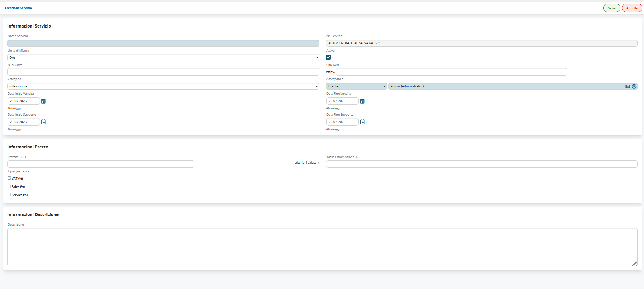Enable the VAT (%) tax checkbox
This screenshot has height=289, width=644.
pyautogui.click(x=9, y=178)
